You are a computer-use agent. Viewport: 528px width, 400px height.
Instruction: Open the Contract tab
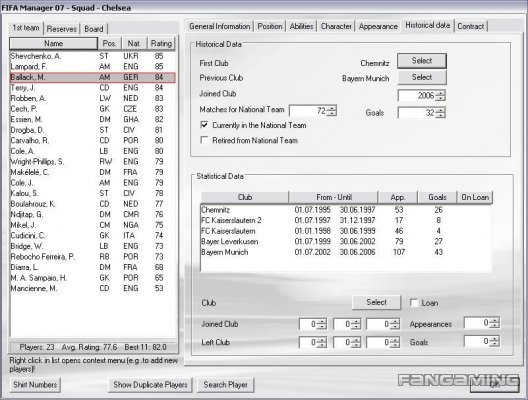coord(471,26)
